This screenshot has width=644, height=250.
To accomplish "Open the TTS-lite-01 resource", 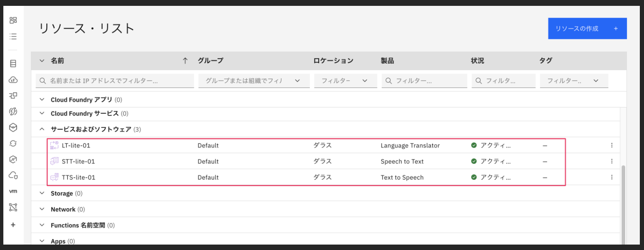I will pyautogui.click(x=79, y=177).
